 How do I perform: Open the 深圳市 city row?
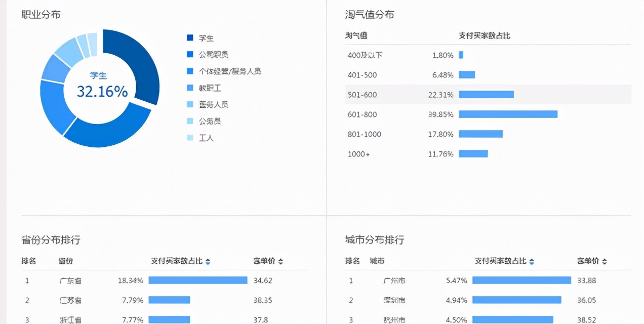pos(488,300)
